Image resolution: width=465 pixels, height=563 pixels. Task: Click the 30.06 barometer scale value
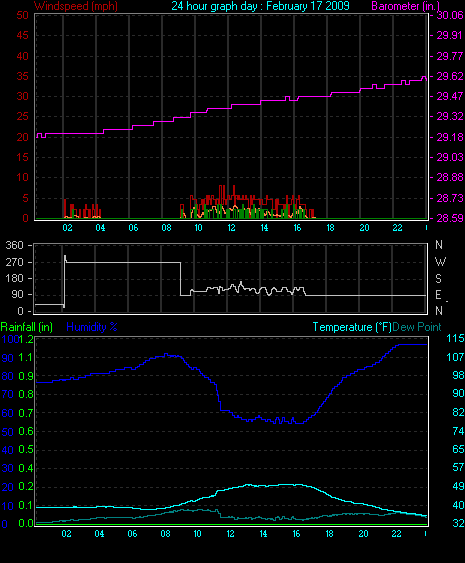[450, 15]
